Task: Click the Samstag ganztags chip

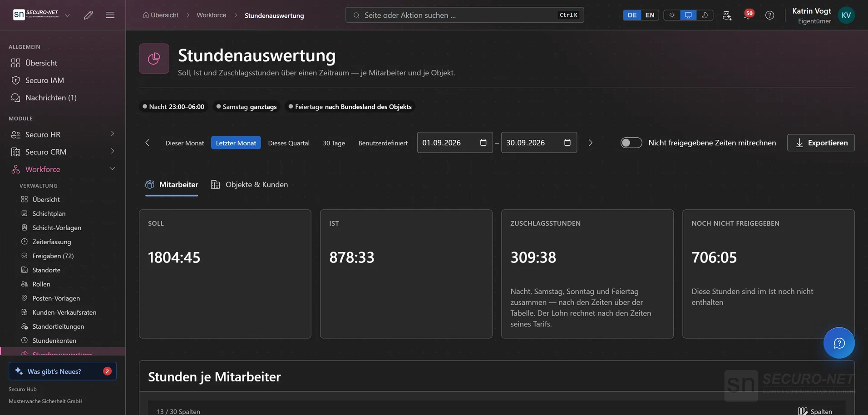Action: tap(247, 107)
